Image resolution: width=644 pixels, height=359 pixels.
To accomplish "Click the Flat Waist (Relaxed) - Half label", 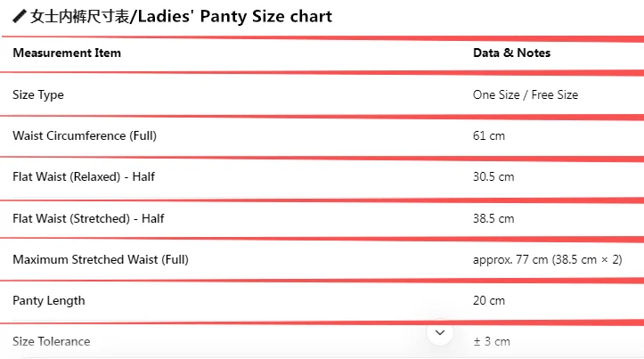I will 84,176.
